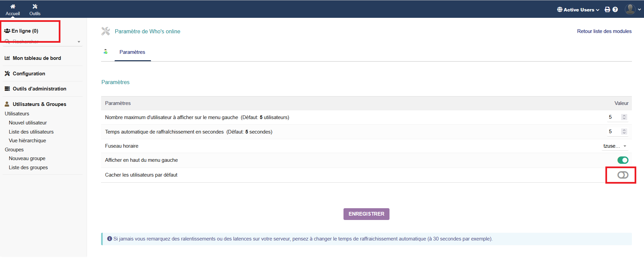Expand the sidebar search dropdown arrow
Image resolution: width=644 pixels, height=260 pixels.
click(79, 42)
